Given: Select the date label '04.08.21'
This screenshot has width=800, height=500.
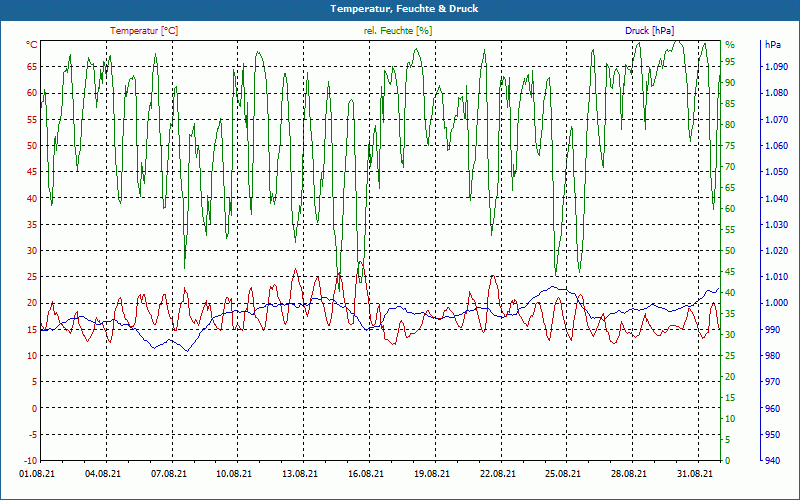Looking at the screenshot, I should [103, 473].
